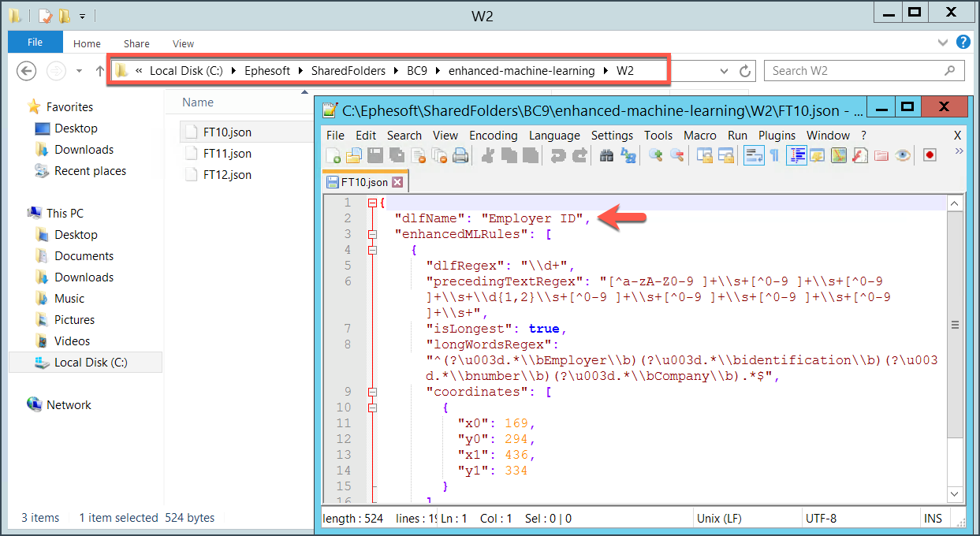Viewport: 980px width, 536px height.
Task: Click the Zoom Out magnifier icon
Action: click(x=676, y=155)
